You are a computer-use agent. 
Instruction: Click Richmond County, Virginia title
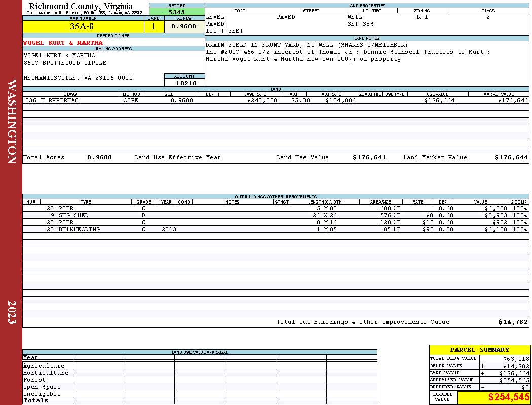[81, 6]
